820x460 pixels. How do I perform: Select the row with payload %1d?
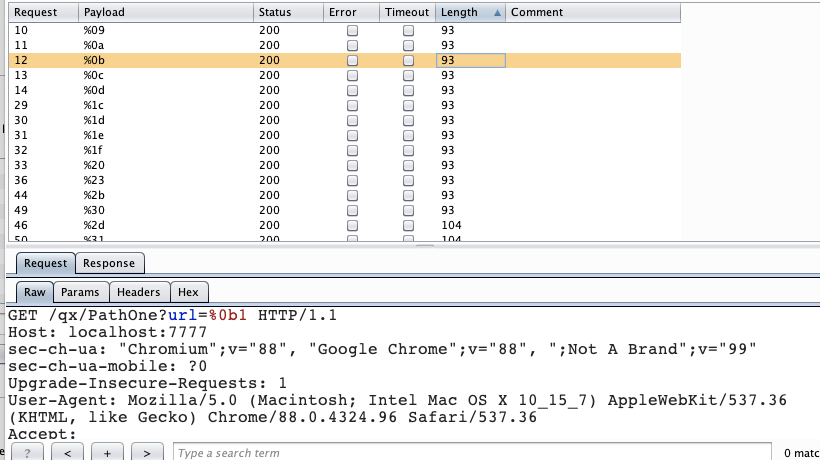coord(345,120)
